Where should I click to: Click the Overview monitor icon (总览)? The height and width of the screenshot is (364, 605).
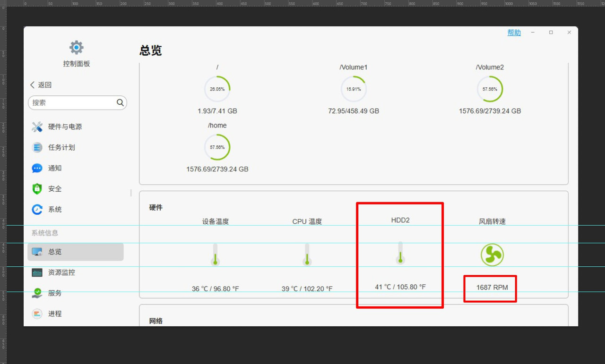click(x=37, y=252)
